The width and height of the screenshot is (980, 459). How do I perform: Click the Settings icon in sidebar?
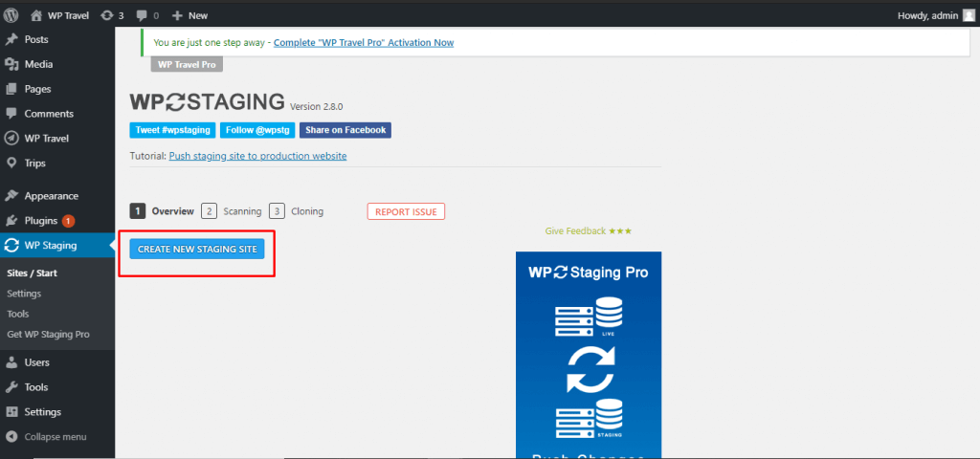click(11, 412)
